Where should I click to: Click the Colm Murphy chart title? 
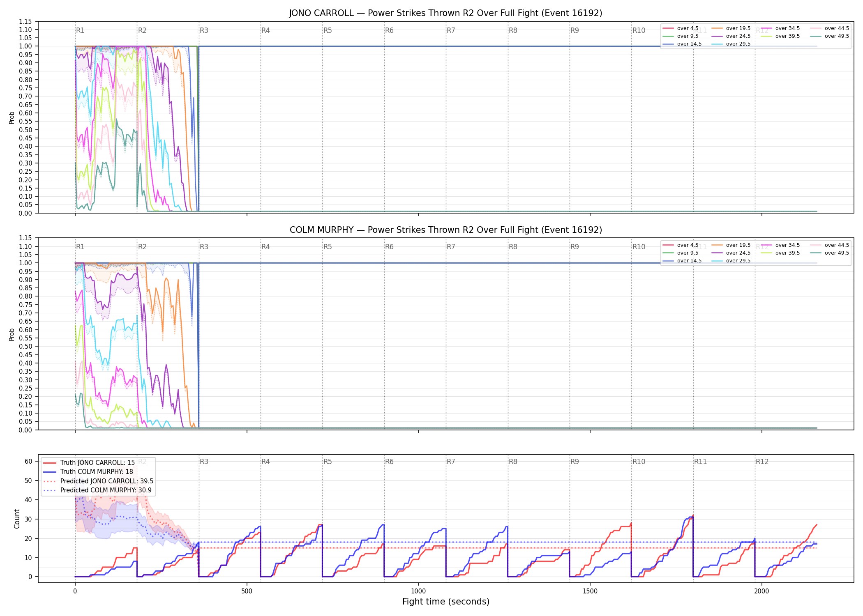coord(446,230)
